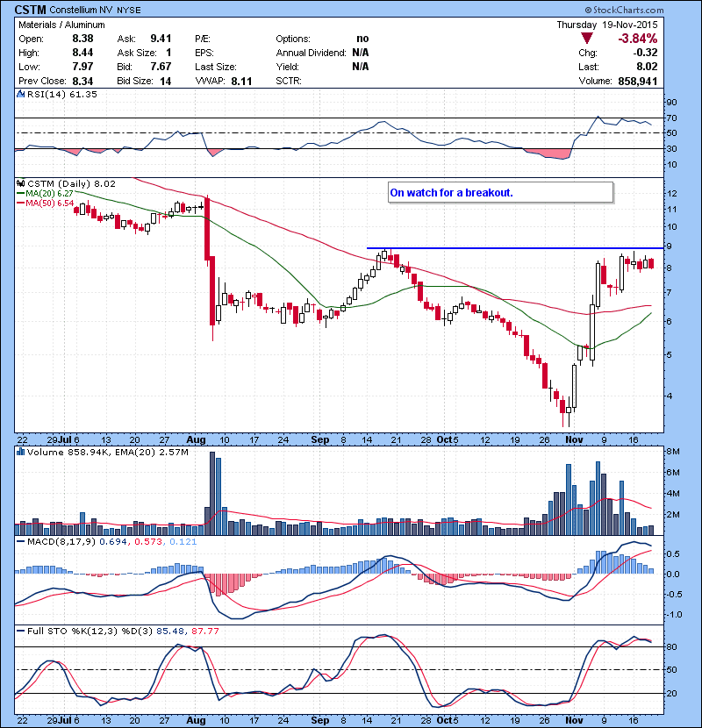702x728 pixels.
Task: Click the Prev Close value 8.34
Action: pyautogui.click(x=82, y=82)
